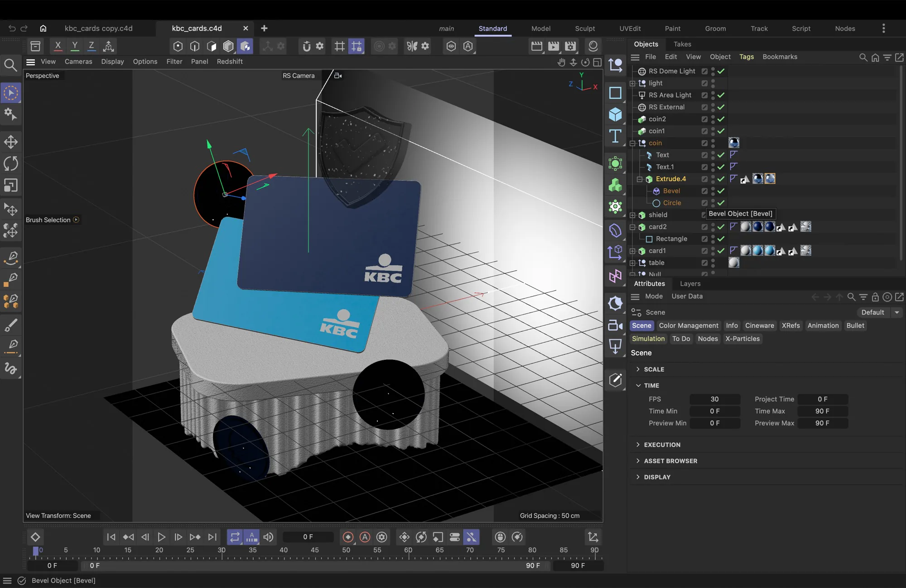Collapse the coin object tree
The width and height of the screenshot is (906, 588).
click(x=632, y=143)
